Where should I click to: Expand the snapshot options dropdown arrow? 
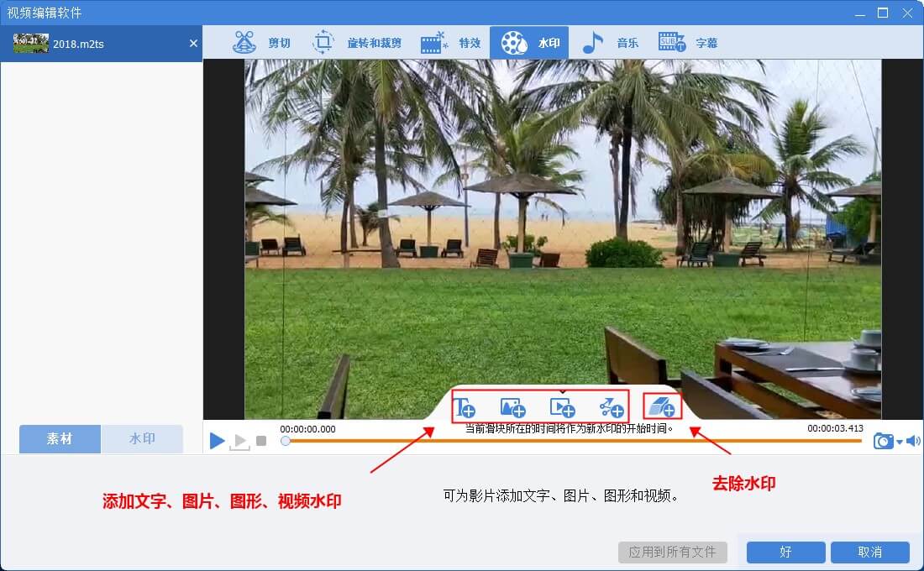pyautogui.click(x=900, y=442)
